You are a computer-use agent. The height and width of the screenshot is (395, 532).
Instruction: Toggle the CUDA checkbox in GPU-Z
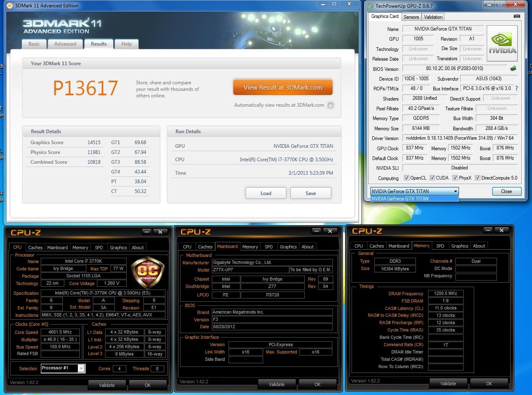pyautogui.click(x=432, y=178)
